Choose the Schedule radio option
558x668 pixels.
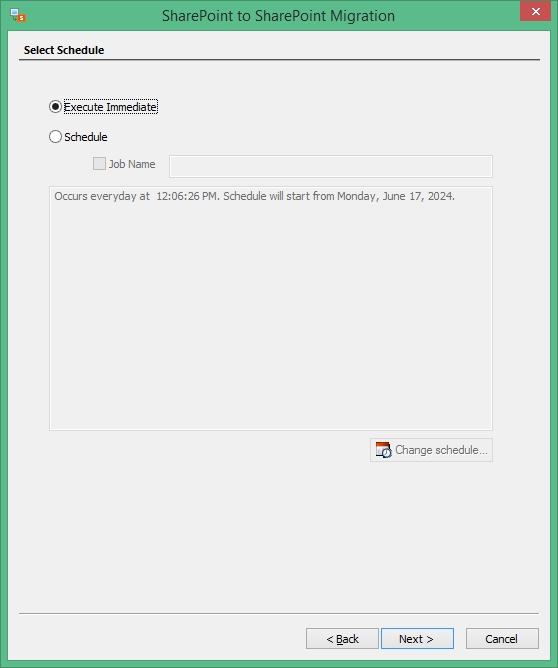pyautogui.click(x=55, y=137)
